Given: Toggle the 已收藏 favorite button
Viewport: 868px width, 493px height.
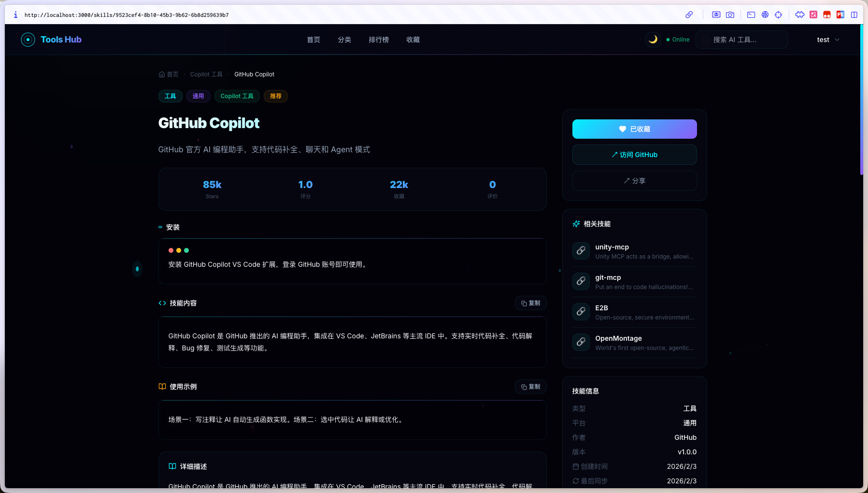Looking at the screenshot, I should point(634,129).
